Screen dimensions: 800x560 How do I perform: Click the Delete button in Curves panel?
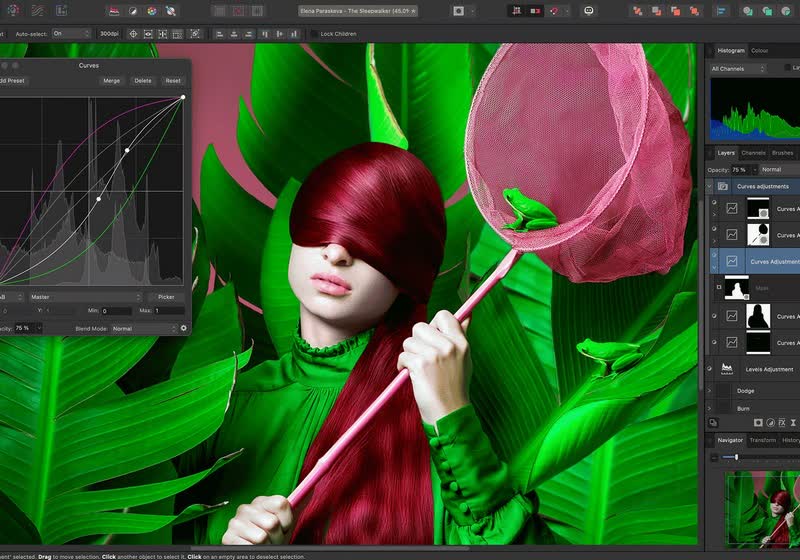point(143,81)
